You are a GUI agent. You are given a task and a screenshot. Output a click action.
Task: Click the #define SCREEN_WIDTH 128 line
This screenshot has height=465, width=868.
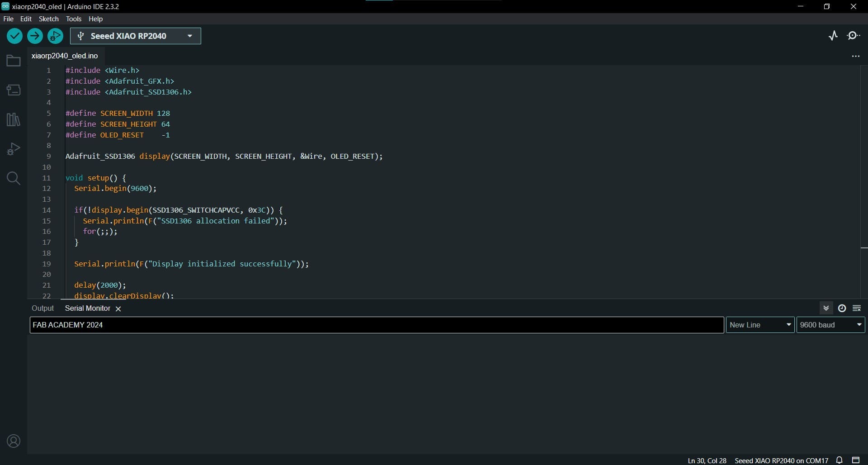[x=118, y=113]
